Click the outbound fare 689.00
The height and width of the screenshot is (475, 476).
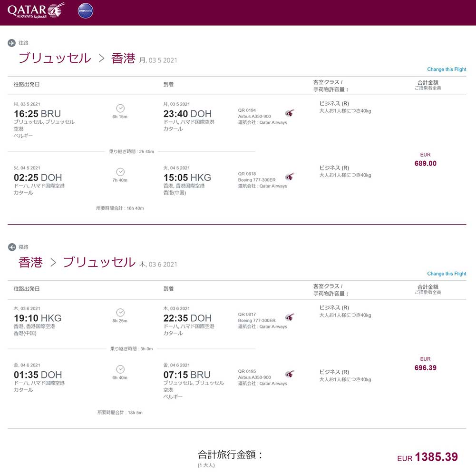click(425, 163)
